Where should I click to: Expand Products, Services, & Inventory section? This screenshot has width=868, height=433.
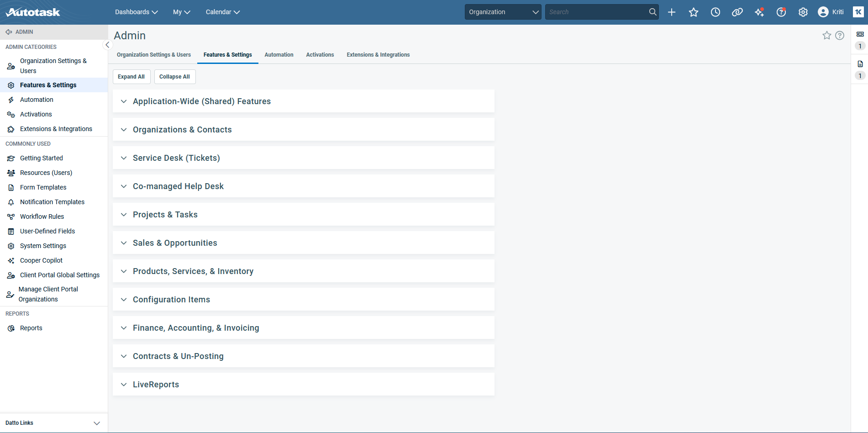[x=304, y=271]
